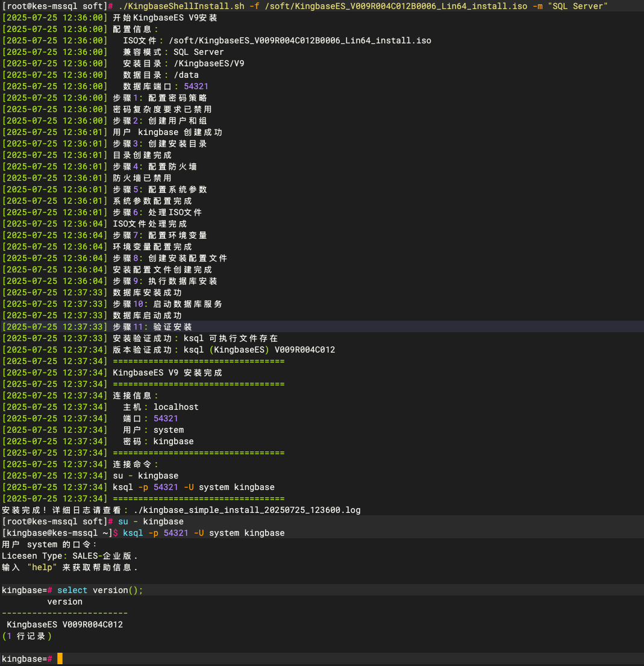Screen dimensions: 644x666
Task: Click the Licesen Type: SALES-企业版 line
Action: (x=70, y=556)
